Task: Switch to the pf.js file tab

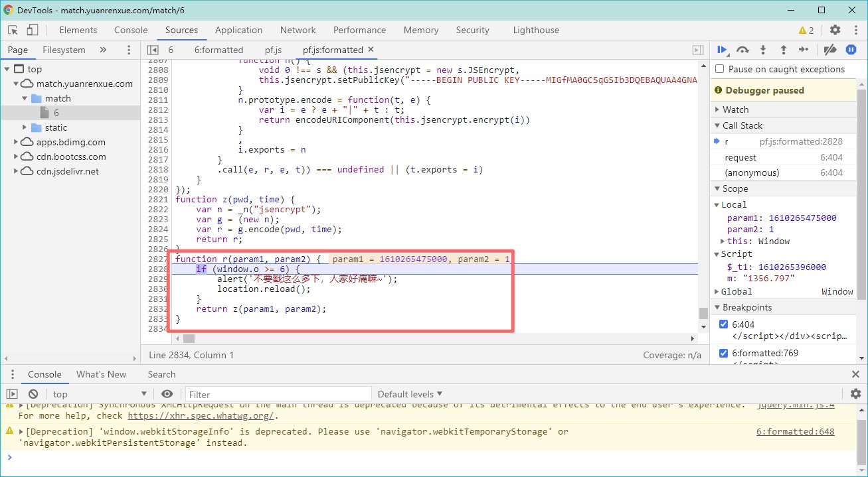Action: coord(274,50)
